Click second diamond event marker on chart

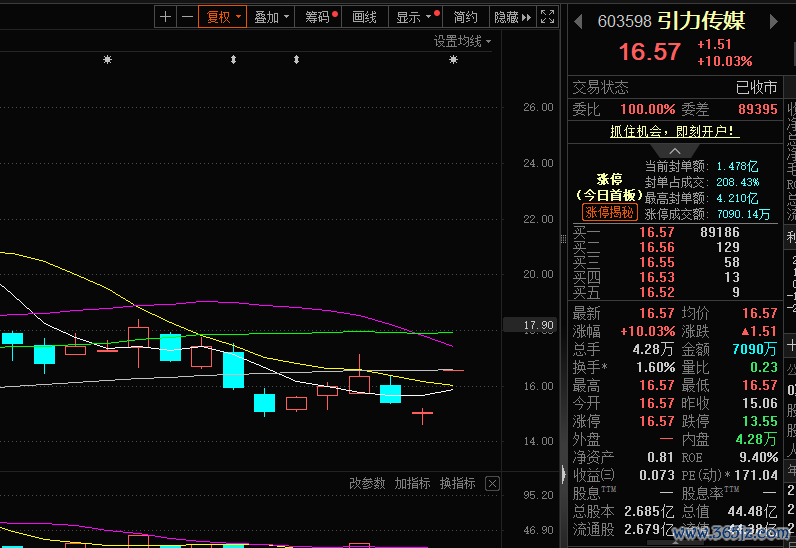tap(296, 60)
